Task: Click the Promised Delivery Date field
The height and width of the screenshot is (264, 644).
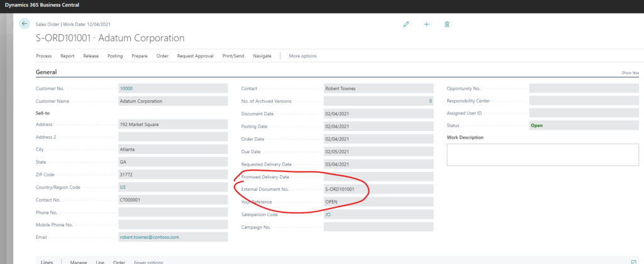Action: point(378,176)
